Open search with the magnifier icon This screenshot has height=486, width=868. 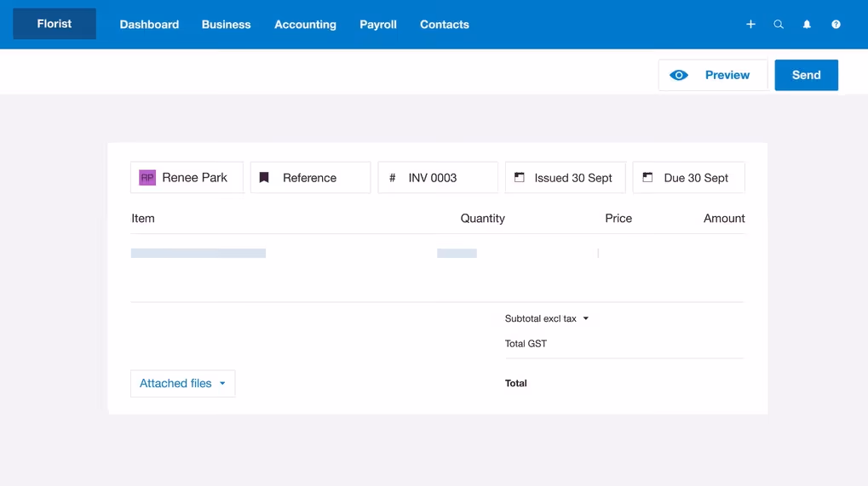click(779, 25)
